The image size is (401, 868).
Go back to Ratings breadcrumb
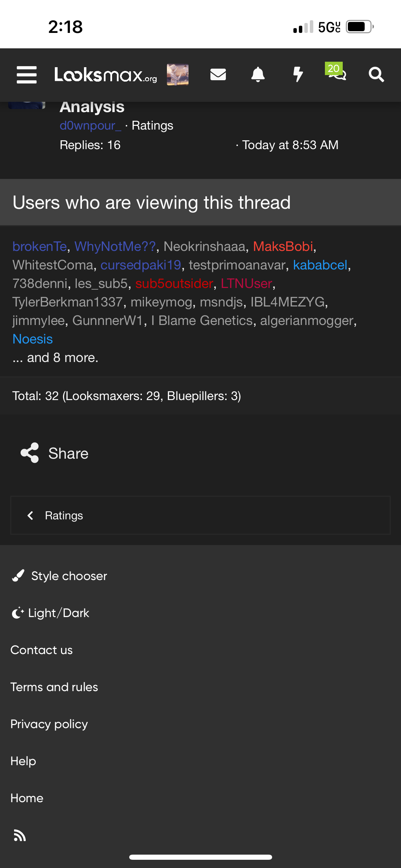point(64,516)
